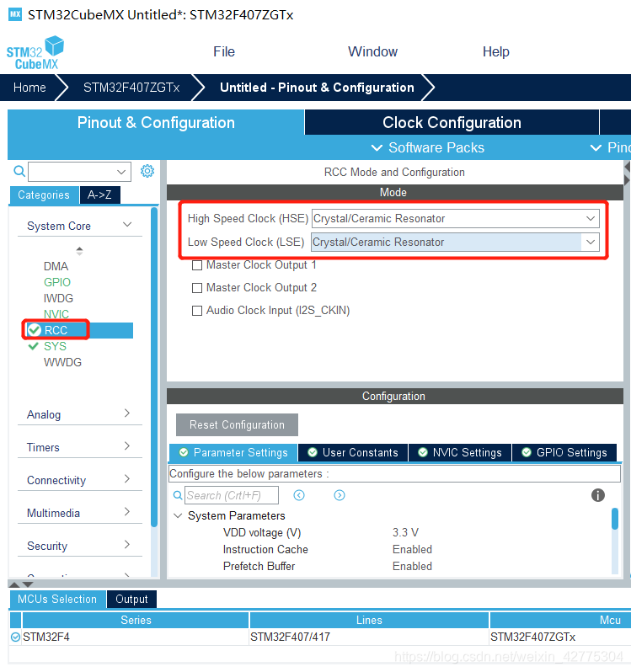Screen dimensions: 631x672
Task: Click the MX title bar app icon
Action: click(15, 14)
